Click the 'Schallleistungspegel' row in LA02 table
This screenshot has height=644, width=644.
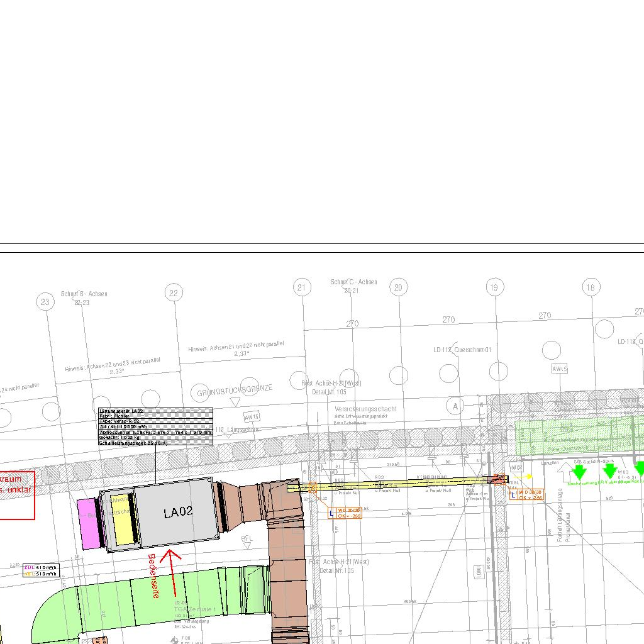(155, 443)
